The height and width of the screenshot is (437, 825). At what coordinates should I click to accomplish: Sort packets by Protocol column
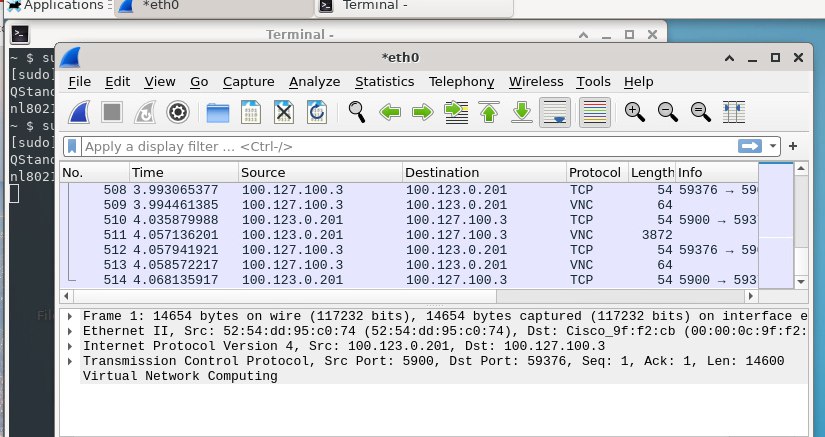(x=597, y=172)
